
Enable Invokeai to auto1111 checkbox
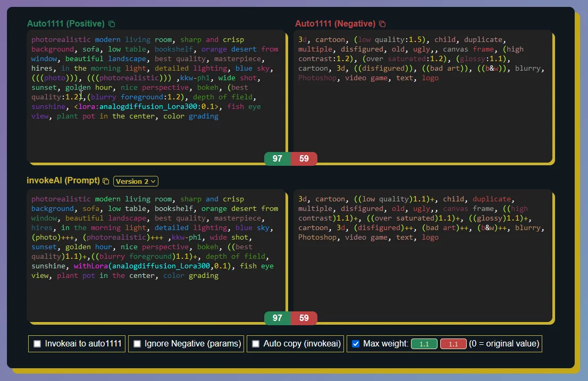tap(37, 344)
